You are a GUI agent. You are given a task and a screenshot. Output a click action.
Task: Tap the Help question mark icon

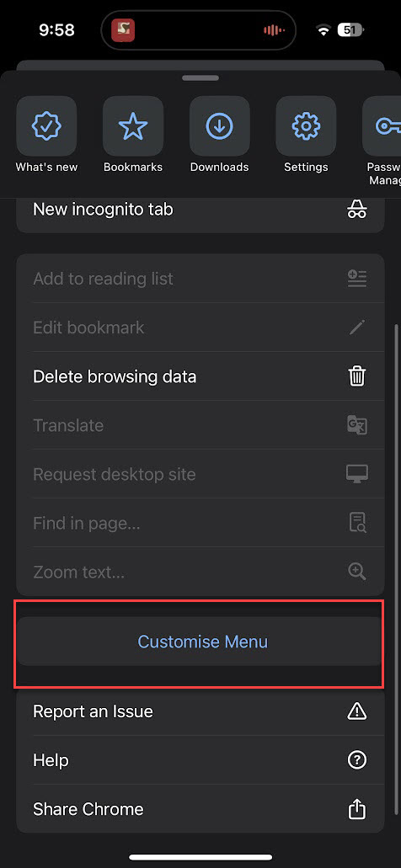[x=356, y=760]
